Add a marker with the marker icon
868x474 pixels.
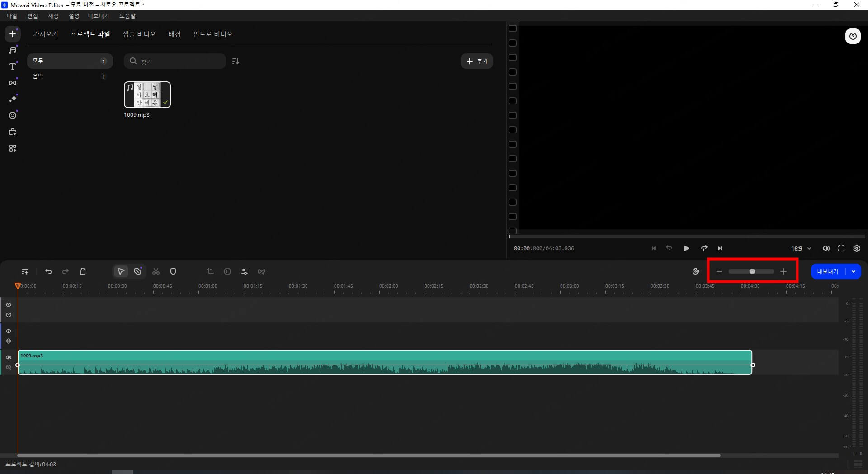pos(173,271)
